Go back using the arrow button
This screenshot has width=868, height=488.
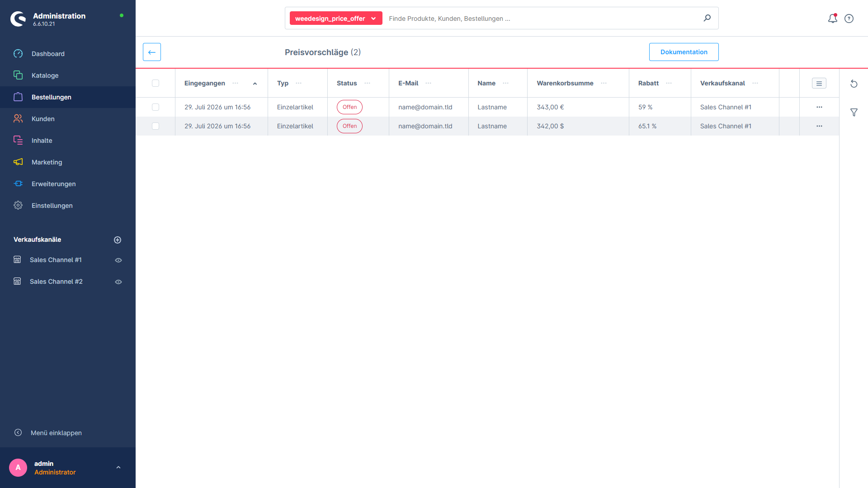[x=152, y=52]
